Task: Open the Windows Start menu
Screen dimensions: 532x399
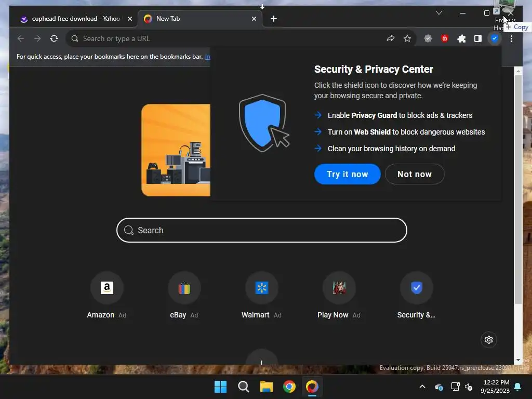Action: pos(220,387)
